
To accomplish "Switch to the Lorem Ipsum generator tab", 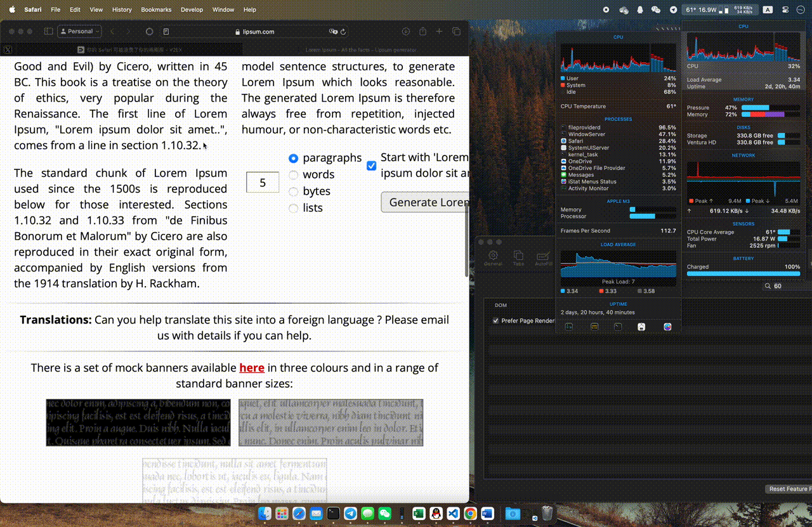I will click(x=360, y=49).
